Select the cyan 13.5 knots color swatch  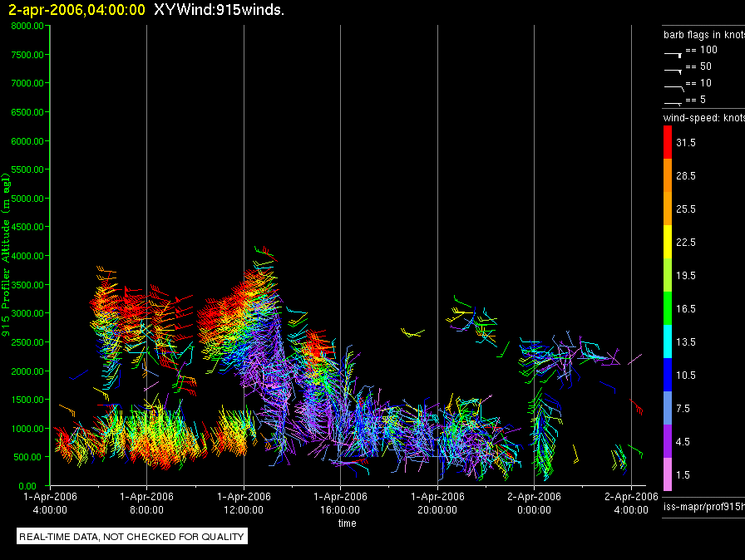[x=668, y=341]
